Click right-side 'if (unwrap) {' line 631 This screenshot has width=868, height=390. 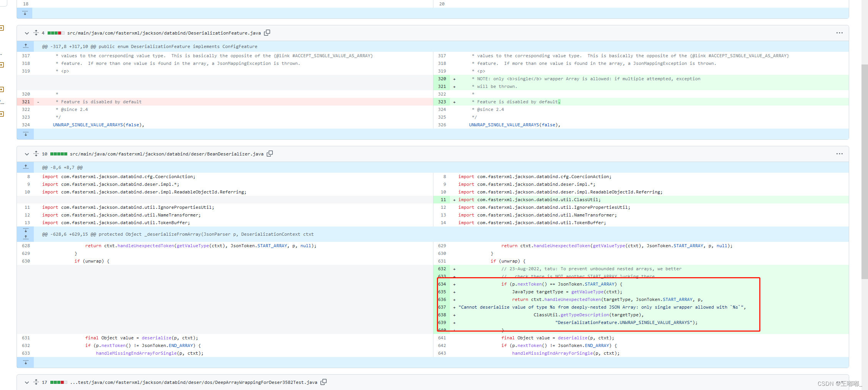(508, 261)
